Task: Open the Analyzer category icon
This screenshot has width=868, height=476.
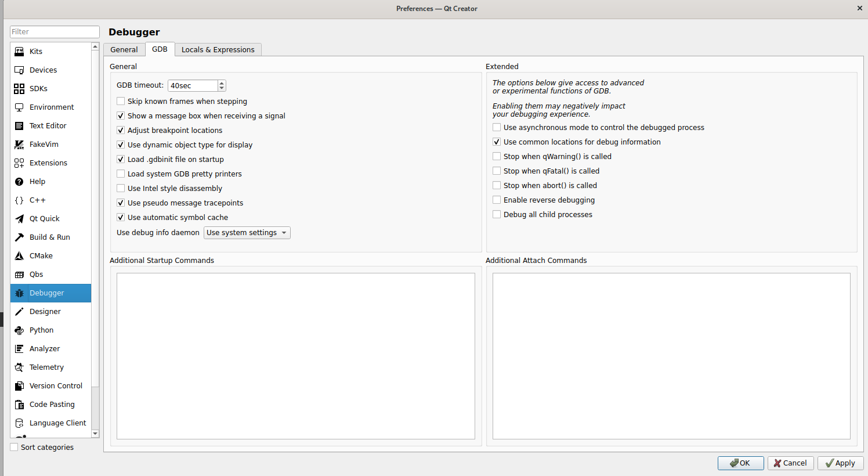Action: (x=19, y=349)
